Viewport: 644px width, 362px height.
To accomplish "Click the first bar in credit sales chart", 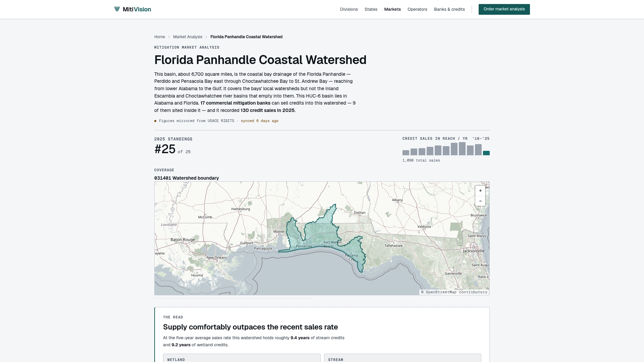I will click(x=406, y=153).
